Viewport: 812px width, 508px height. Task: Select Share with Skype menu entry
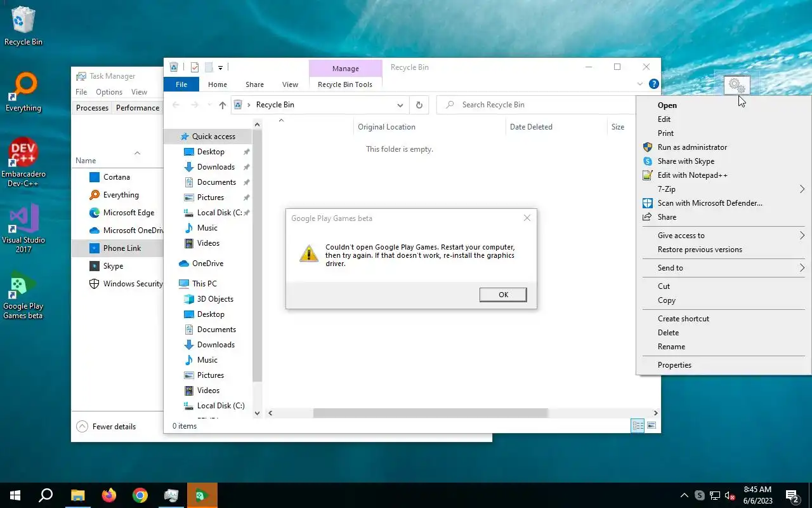point(723,161)
